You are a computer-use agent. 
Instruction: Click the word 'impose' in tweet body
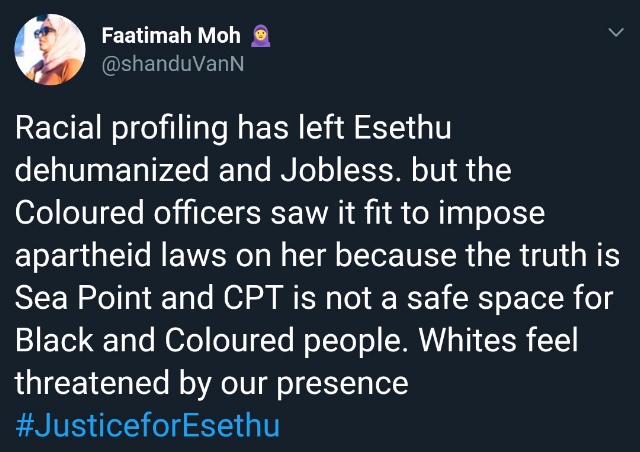(x=492, y=214)
